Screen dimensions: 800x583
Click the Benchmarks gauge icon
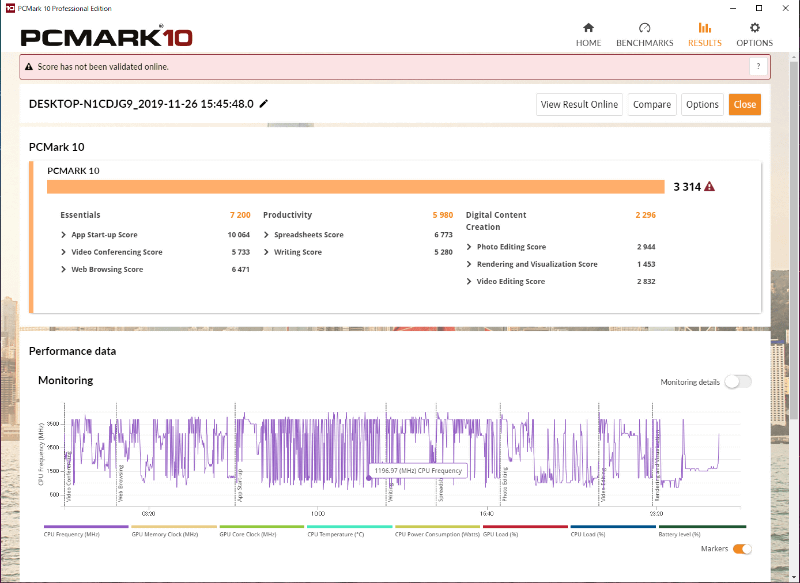point(647,29)
